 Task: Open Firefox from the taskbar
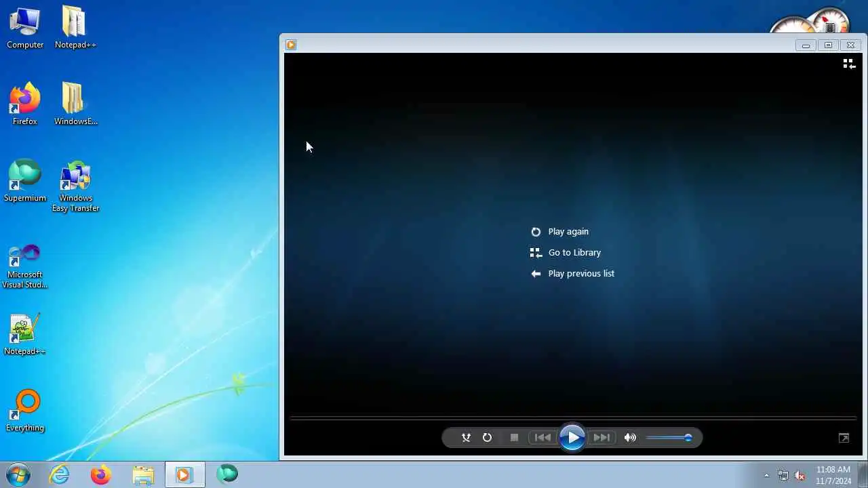[x=101, y=474]
